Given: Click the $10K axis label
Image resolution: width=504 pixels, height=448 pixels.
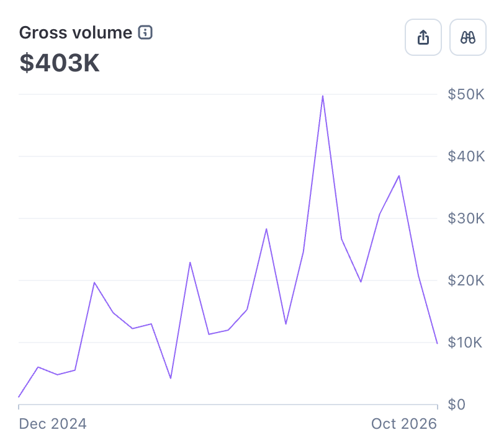Looking at the screenshot, I should (465, 343).
